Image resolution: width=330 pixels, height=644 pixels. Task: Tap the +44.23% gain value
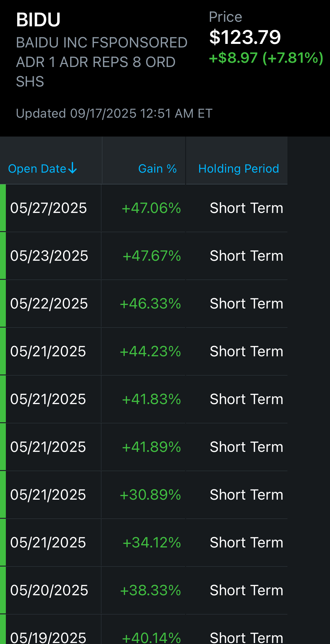[150, 351]
